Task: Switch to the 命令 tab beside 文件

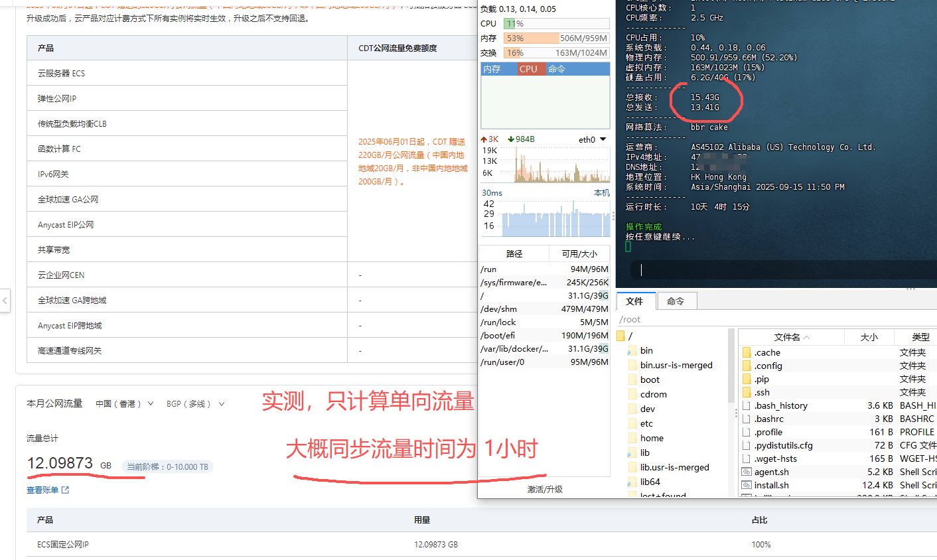Action: (x=676, y=301)
